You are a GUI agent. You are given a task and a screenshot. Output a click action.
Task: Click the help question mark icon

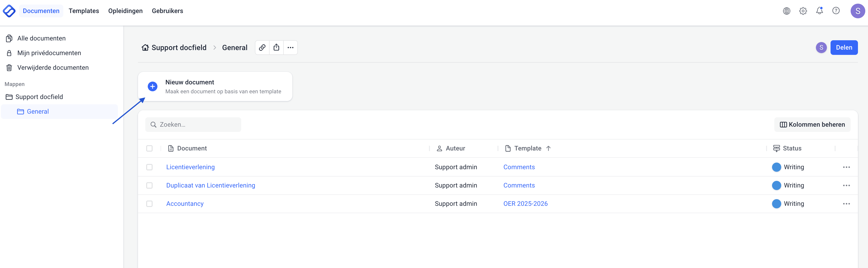click(836, 11)
